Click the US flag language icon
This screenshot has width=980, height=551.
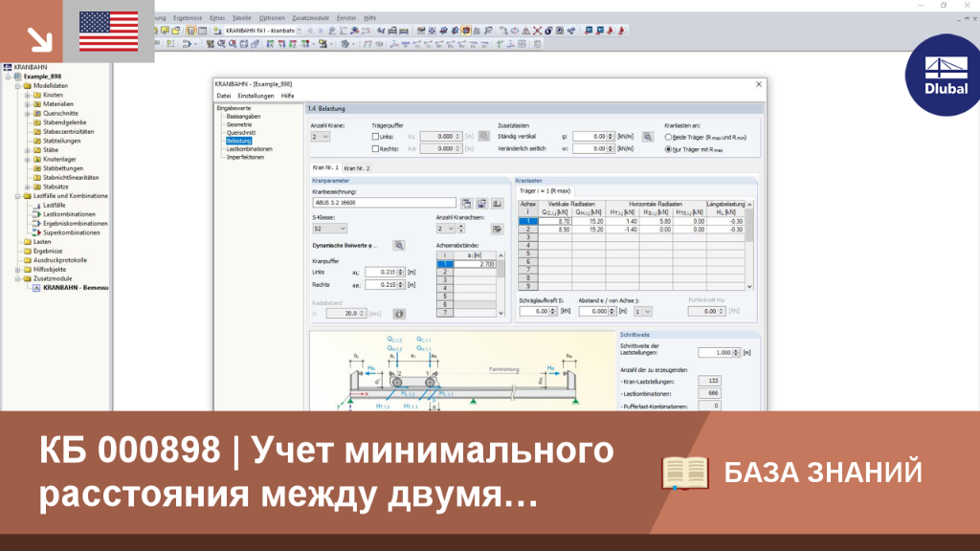coord(109,32)
